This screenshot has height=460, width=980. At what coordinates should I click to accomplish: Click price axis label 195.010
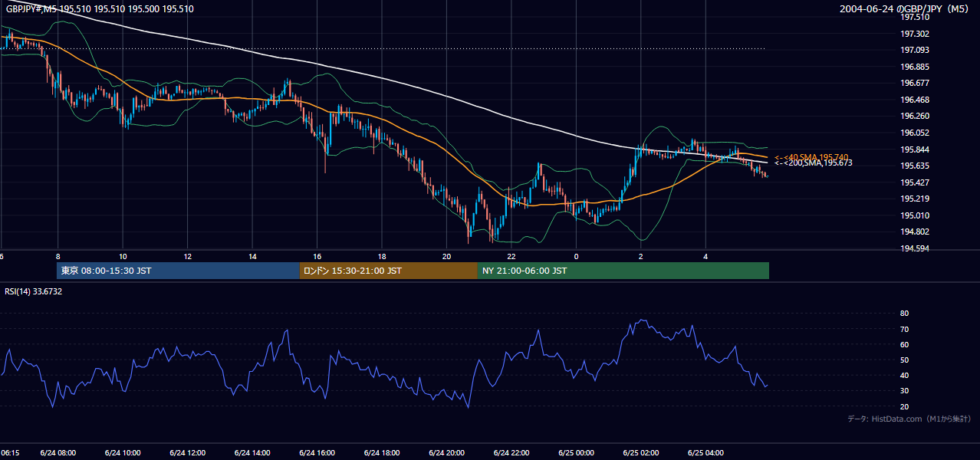916,215
